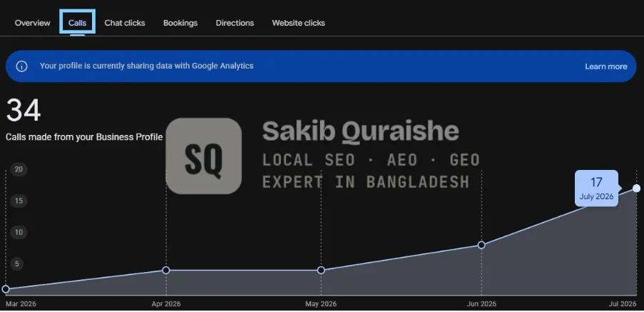The height and width of the screenshot is (312, 644).
Task: Select the Jun 2026 data point on chart
Action: point(481,245)
